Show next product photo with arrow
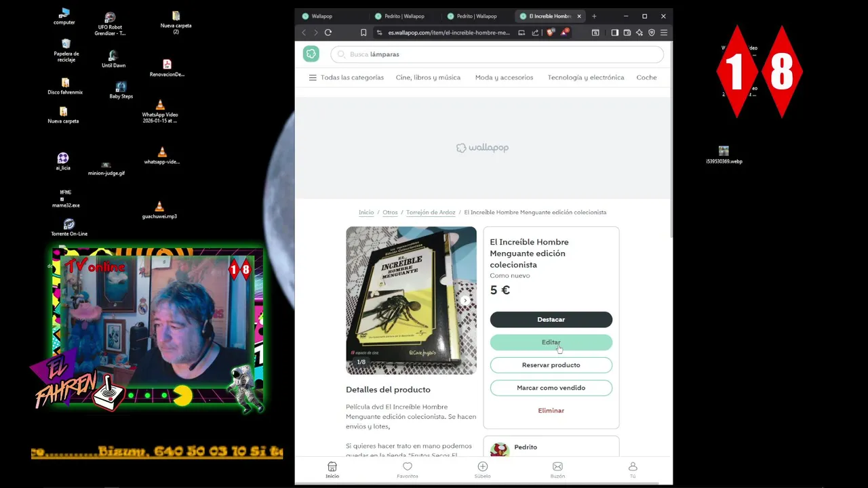Screen dimensions: 868x488 coord(465,300)
